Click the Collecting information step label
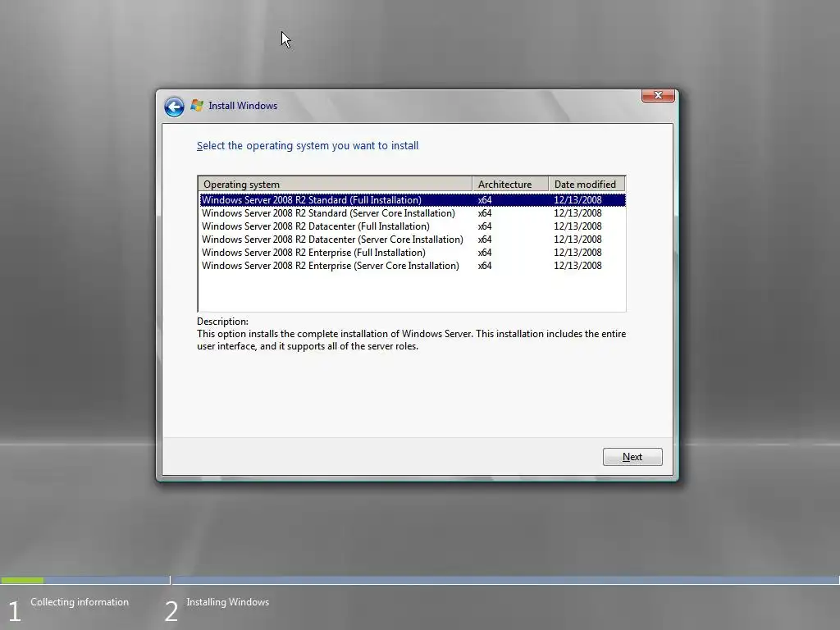This screenshot has width=840, height=630. (x=80, y=602)
